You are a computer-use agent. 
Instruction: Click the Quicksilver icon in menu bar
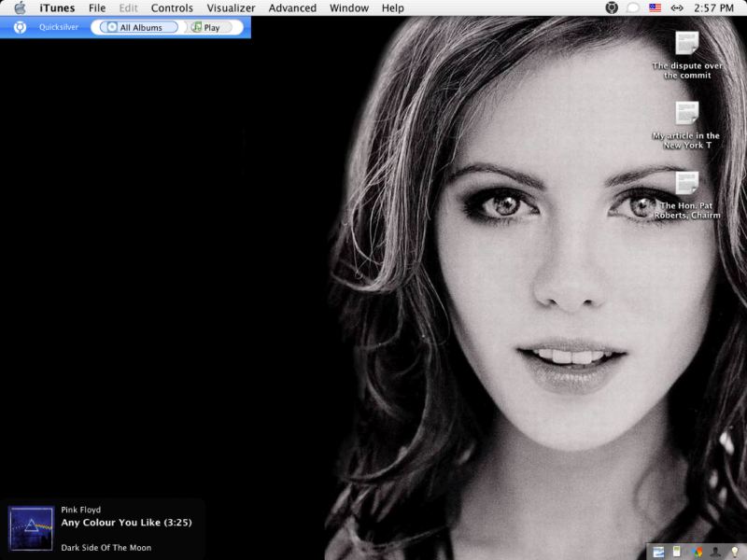pos(612,7)
